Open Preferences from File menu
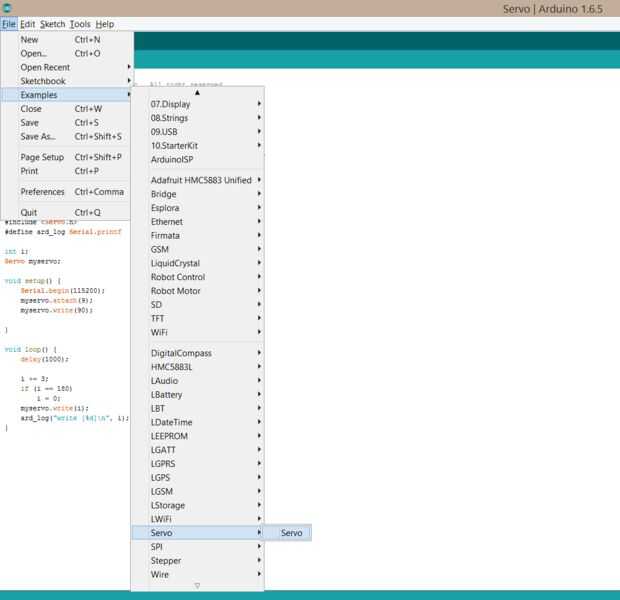The width and height of the screenshot is (620, 600). [x=66, y=192]
